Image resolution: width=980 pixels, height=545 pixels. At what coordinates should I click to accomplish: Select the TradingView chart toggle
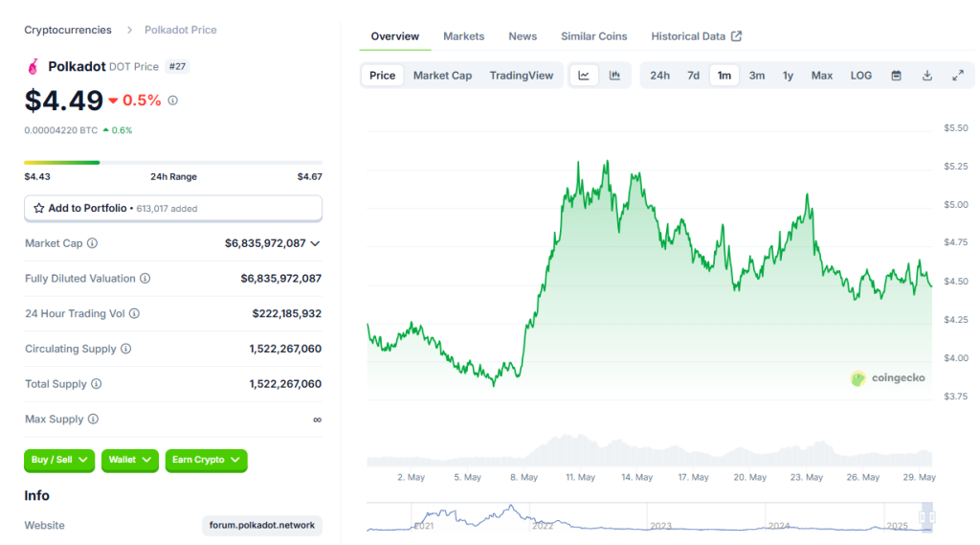pyautogui.click(x=522, y=75)
